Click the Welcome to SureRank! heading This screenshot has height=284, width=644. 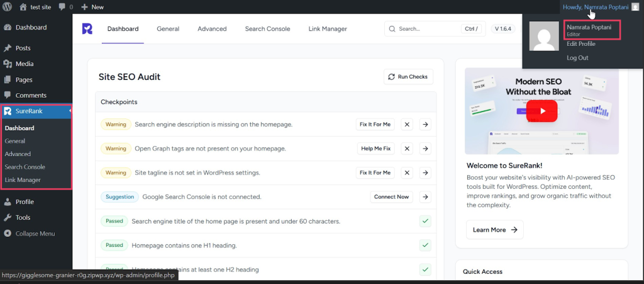504,166
